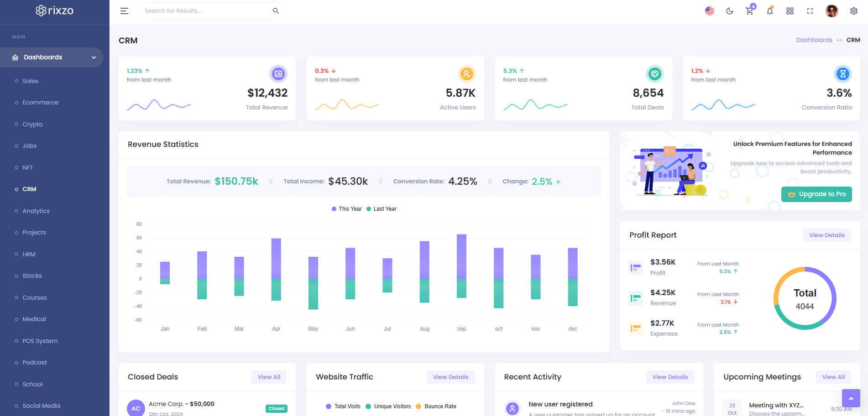Click the Upgrade to Pro button
Image resolution: width=868 pixels, height=416 pixels.
click(x=816, y=194)
